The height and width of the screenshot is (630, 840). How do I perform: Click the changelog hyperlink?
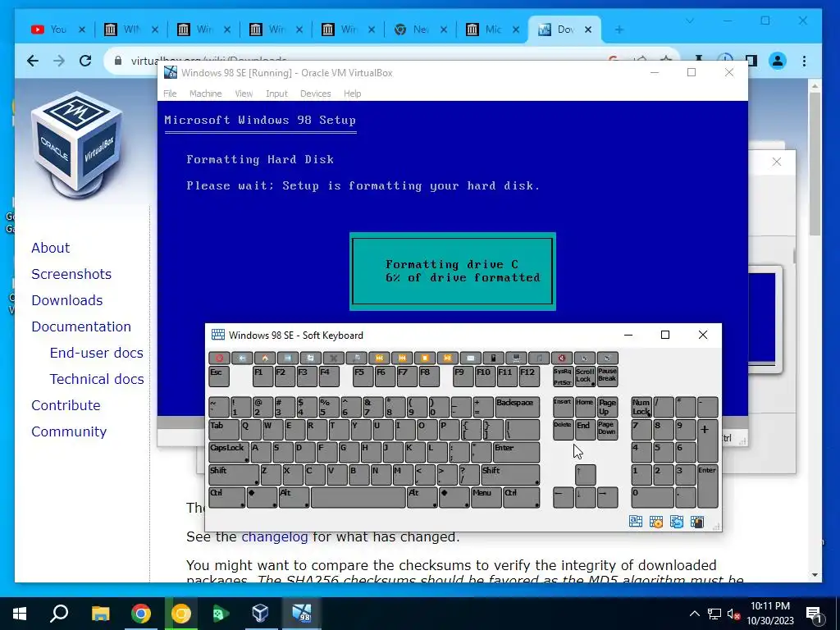274,536
